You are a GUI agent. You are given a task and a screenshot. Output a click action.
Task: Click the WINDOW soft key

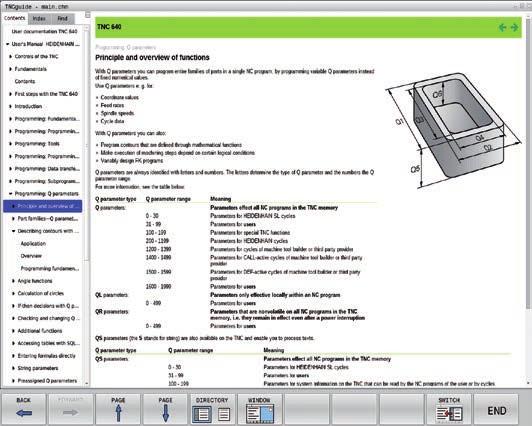point(260,408)
